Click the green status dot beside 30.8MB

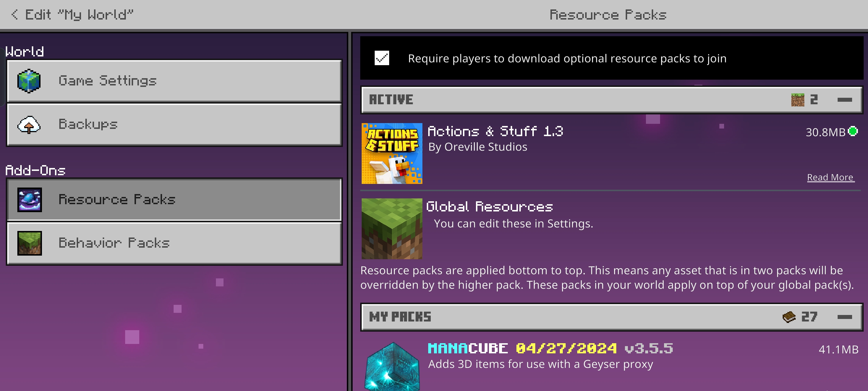[853, 131]
